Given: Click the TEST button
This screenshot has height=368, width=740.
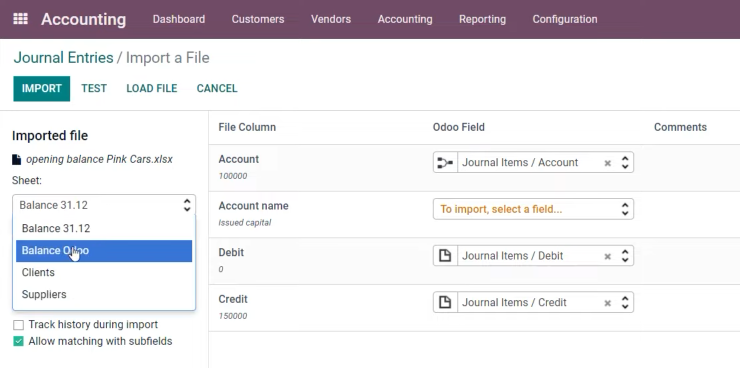Looking at the screenshot, I should tap(94, 89).
